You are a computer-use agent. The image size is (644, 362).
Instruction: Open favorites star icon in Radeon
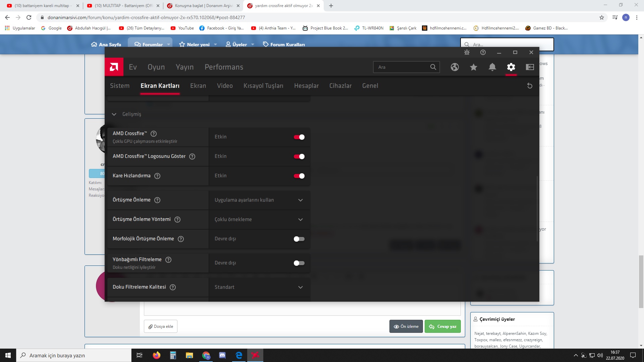pyautogui.click(x=473, y=67)
